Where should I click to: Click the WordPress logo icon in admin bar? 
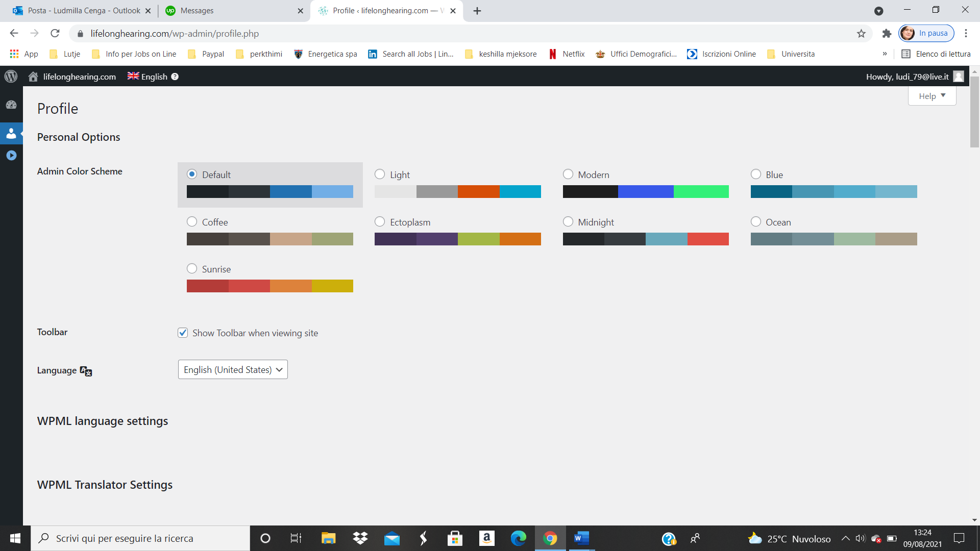point(11,77)
